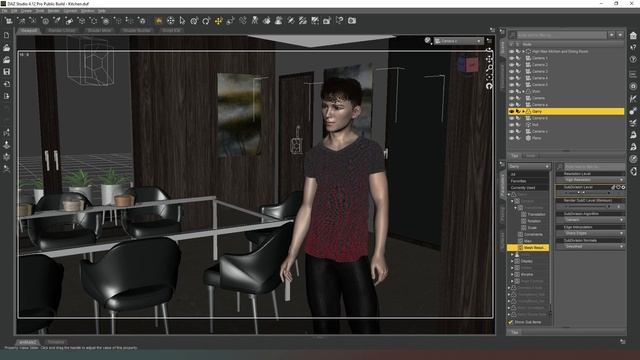Click the home building icon in right sidebar

pos(633,36)
